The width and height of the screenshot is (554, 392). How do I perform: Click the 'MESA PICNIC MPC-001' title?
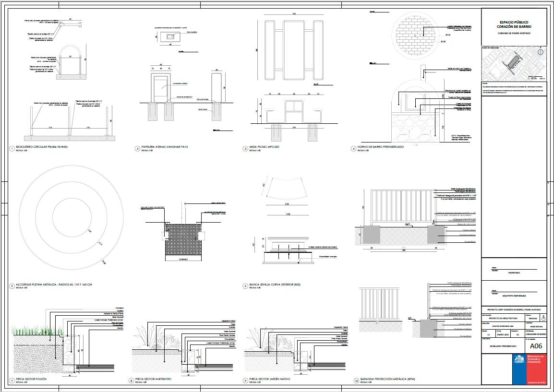(x=264, y=147)
